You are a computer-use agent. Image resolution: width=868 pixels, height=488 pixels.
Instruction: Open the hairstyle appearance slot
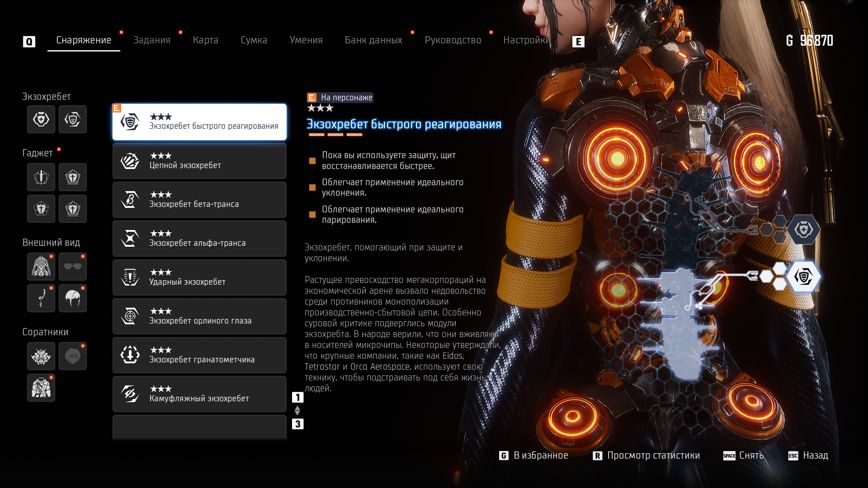pos(73,298)
